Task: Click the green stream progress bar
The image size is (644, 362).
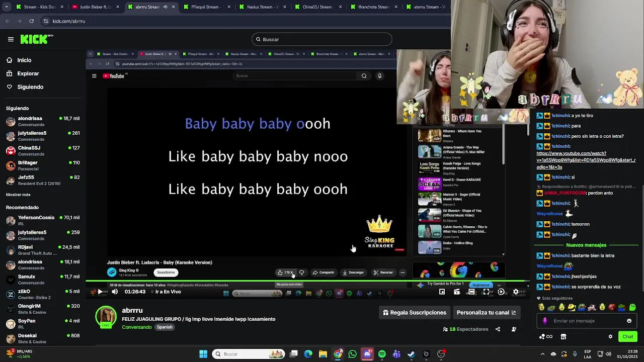Action: (x=307, y=282)
